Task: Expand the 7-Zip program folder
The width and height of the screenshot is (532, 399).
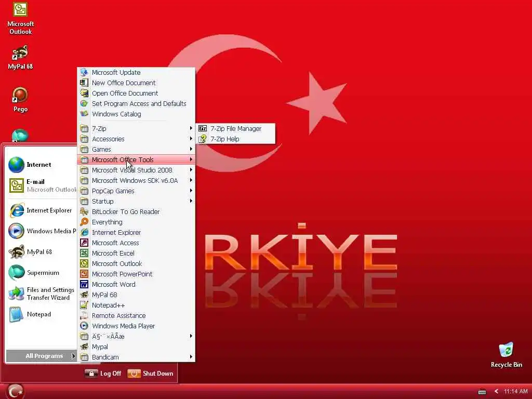Action: (136, 129)
